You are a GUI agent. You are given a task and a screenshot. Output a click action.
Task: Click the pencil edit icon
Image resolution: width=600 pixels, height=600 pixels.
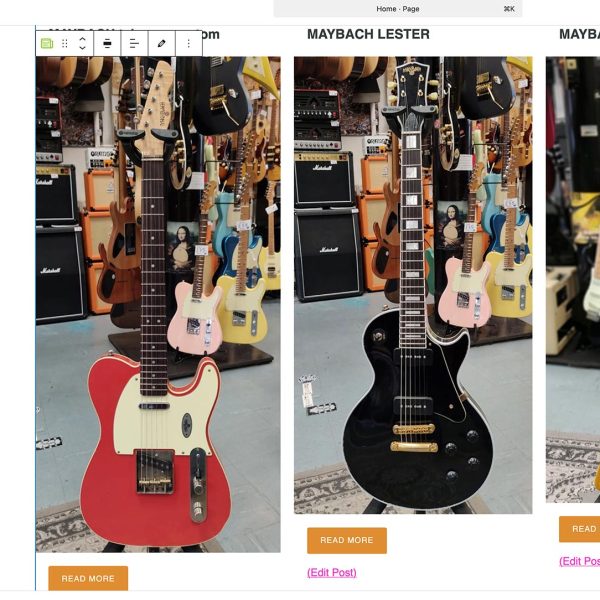coord(161,44)
